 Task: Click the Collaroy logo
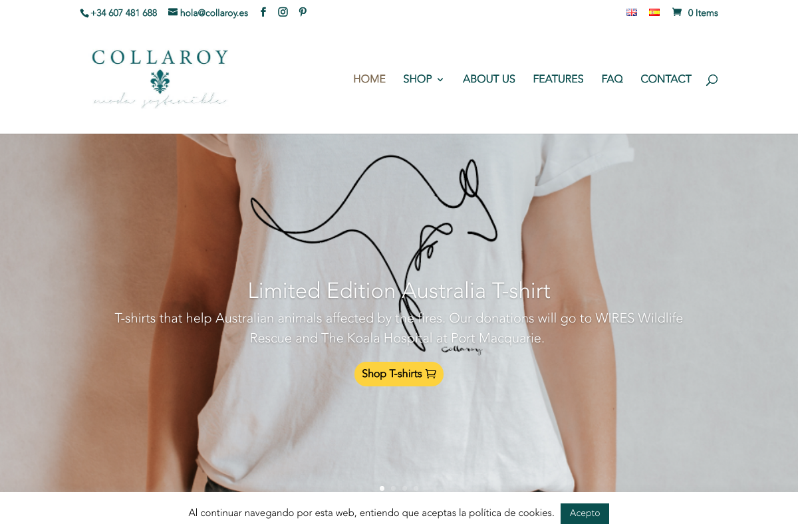(160, 78)
